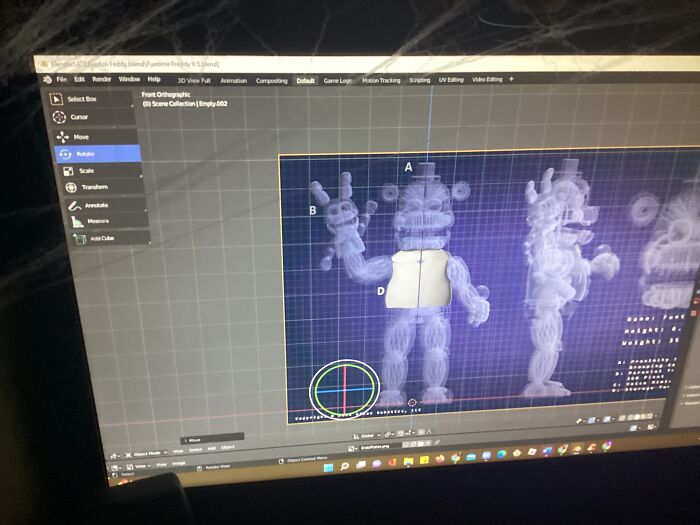Open Windows Start menu

pos(328,467)
